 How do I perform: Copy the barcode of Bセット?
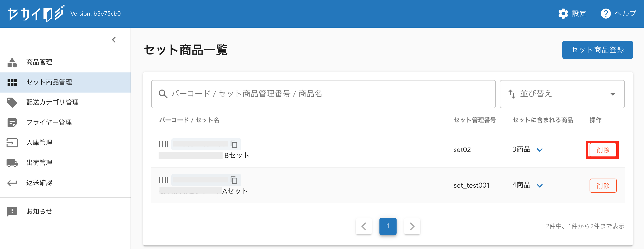click(x=234, y=144)
